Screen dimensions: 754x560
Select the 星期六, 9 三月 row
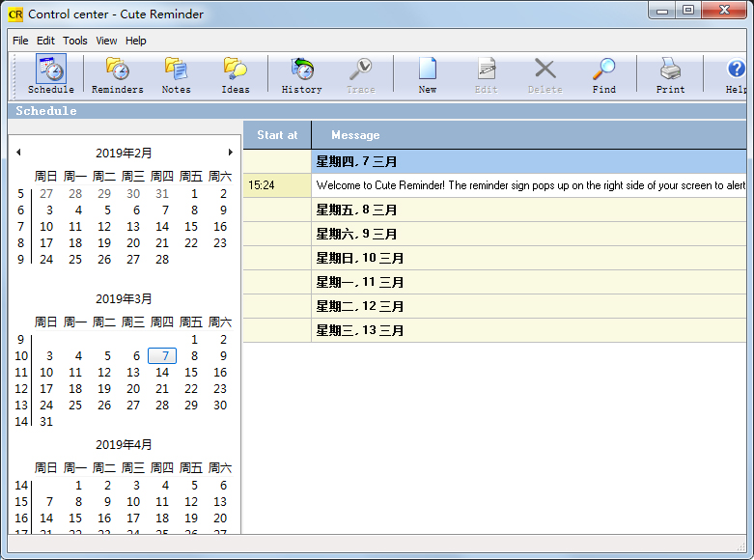point(495,234)
